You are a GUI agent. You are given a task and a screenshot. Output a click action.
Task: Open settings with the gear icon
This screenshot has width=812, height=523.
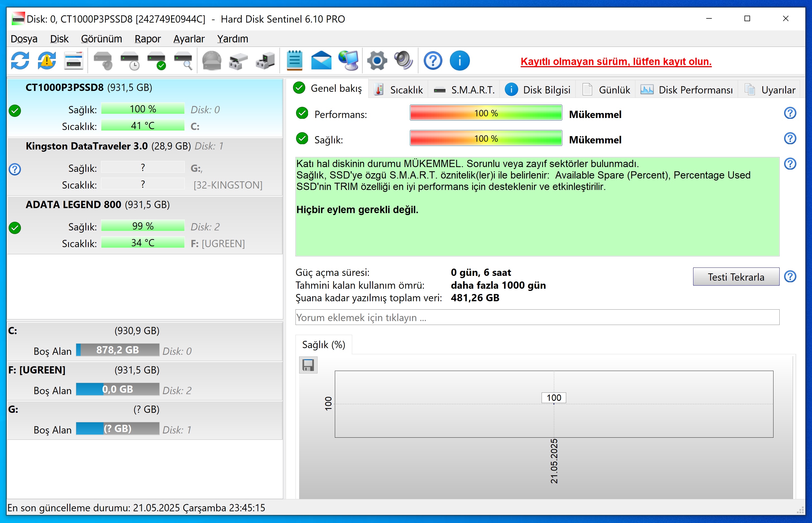[377, 61]
